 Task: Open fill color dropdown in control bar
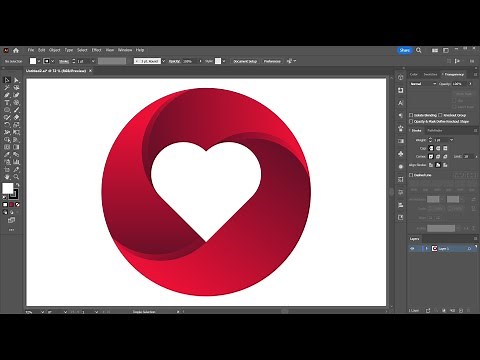[39, 61]
